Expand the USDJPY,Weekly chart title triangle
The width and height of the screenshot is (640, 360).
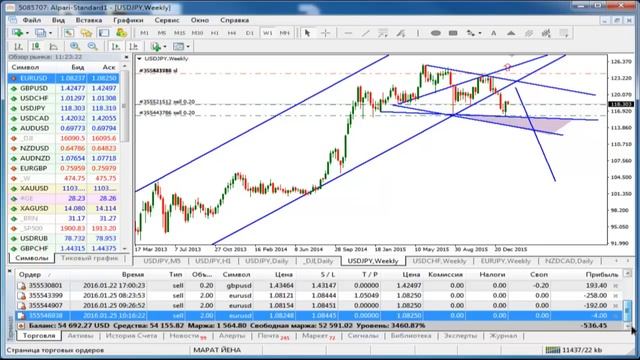[x=140, y=59]
